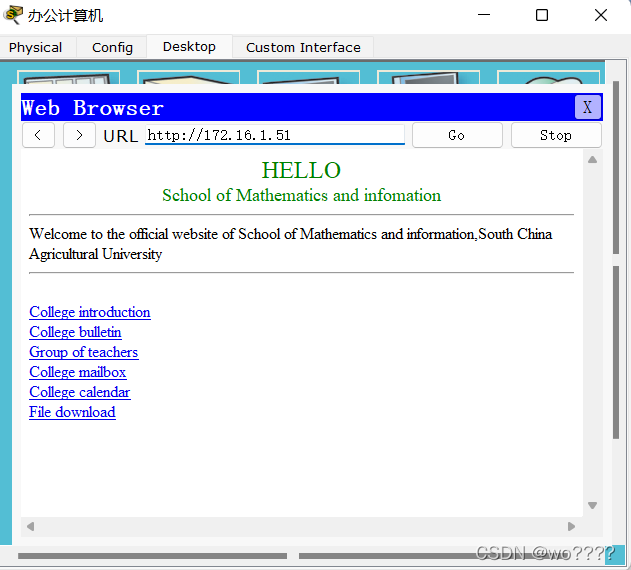The width and height of the screenshot is (631, 570).
Task: Click the horizontal scroll left arrow
Action: tap(30, 527)
